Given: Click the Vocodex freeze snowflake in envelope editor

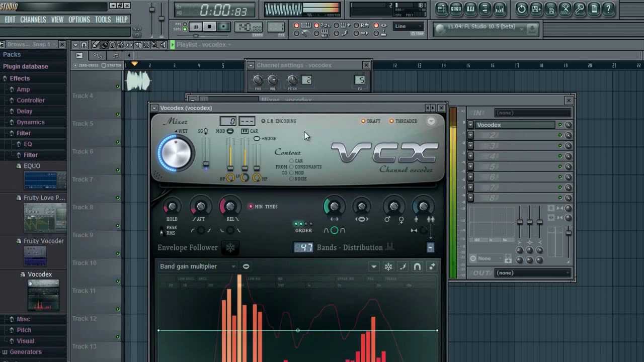Looking at the screenshot, I should click(x=388, y=266).
